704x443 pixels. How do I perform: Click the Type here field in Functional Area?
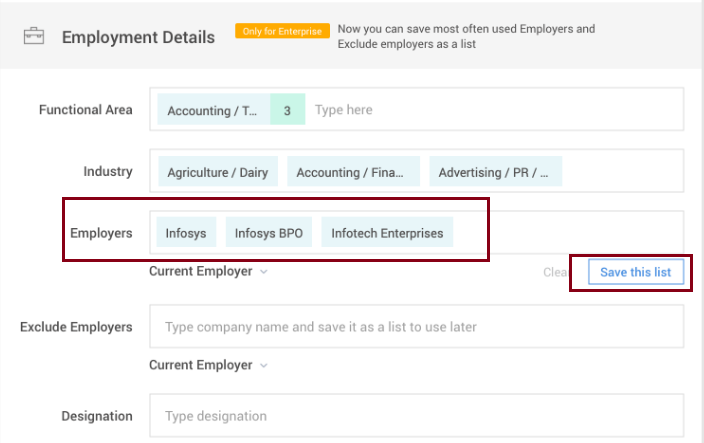[494, 110]
